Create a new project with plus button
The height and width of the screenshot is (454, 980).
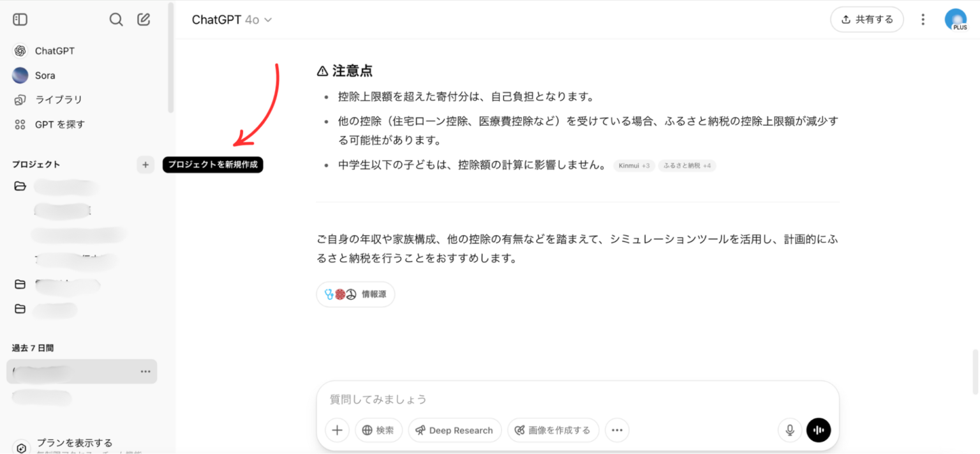145,164
